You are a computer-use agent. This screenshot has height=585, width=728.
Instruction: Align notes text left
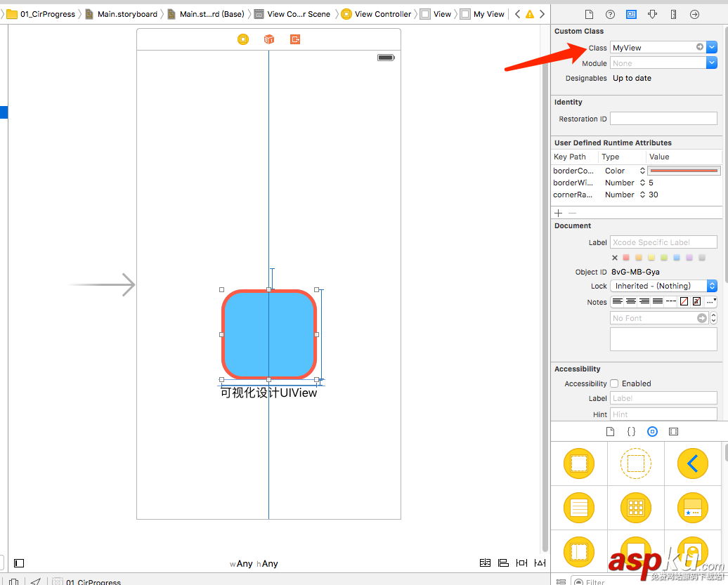point(617,301)
